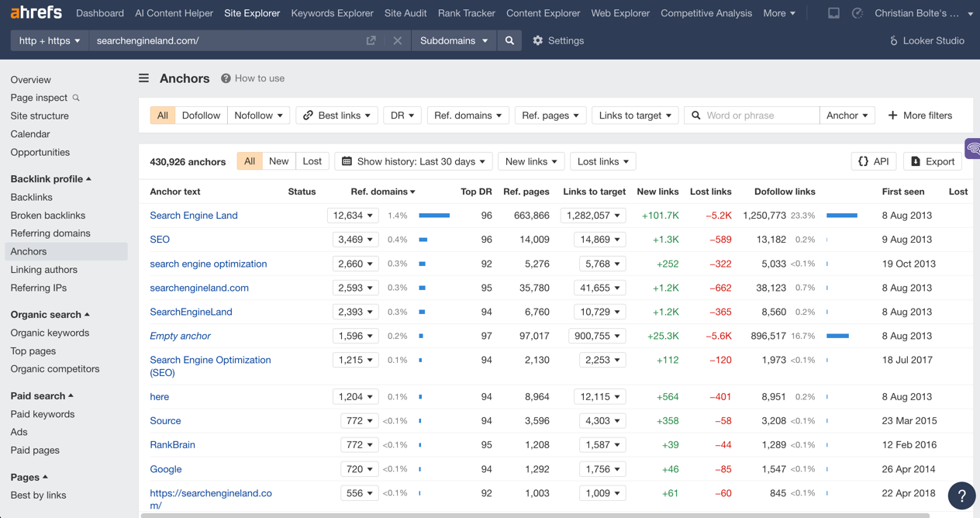Click the How to use help icon
980x518 pixels.
(226, 78)
